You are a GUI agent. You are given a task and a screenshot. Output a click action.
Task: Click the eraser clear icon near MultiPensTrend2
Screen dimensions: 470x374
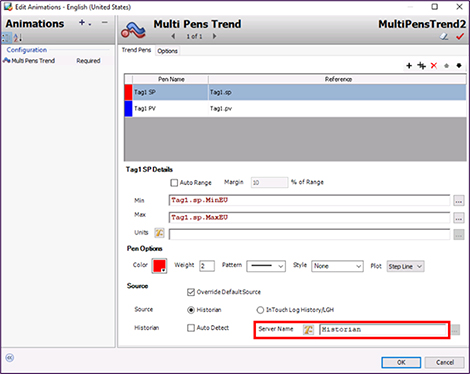tap(444, 36)
